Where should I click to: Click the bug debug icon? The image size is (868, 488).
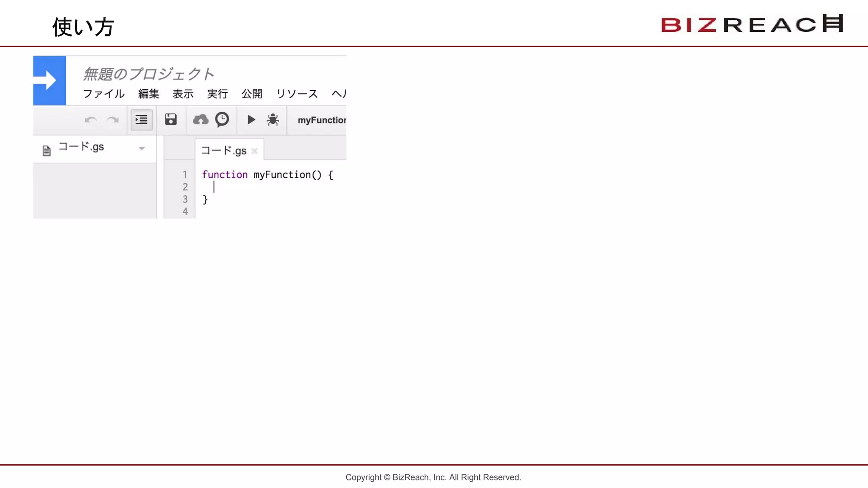tap(273, 120)
